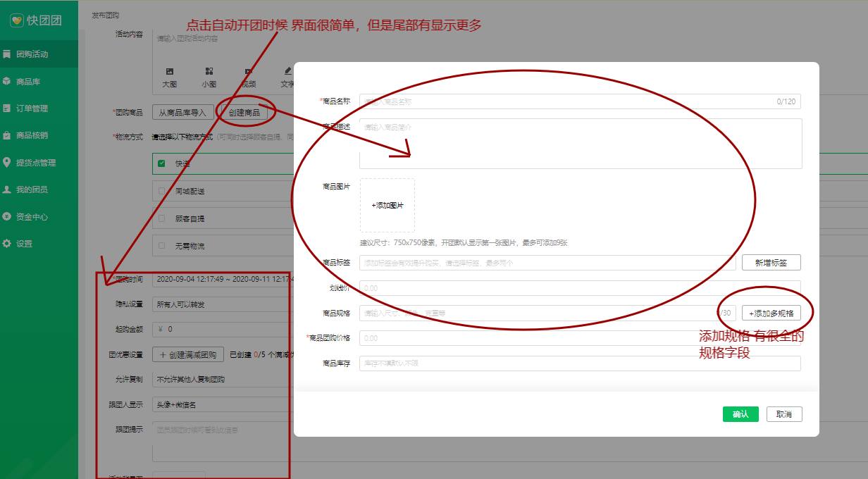Click the 小图 image insert icon

tap(209, 72)
